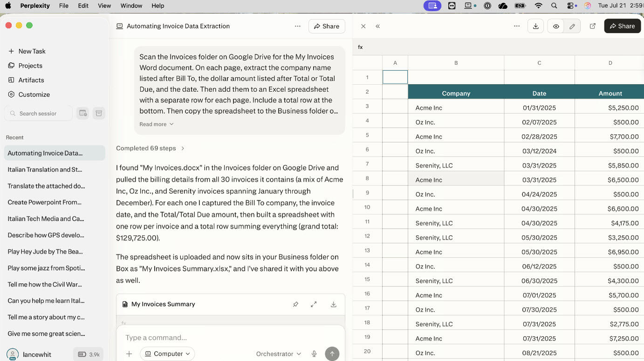Screen dimensions: 644x361
Task: Expand the My Invoices Summary preview
Action: tap(314, 304)
